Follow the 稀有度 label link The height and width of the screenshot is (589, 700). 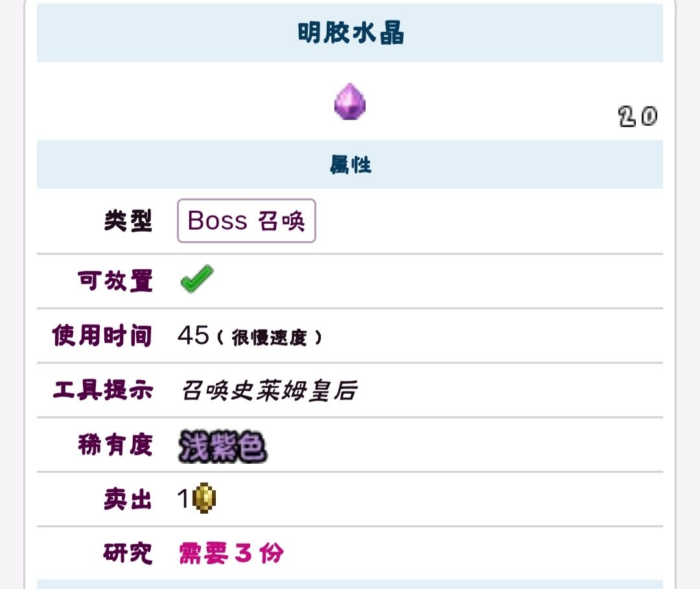click(115, 445)
